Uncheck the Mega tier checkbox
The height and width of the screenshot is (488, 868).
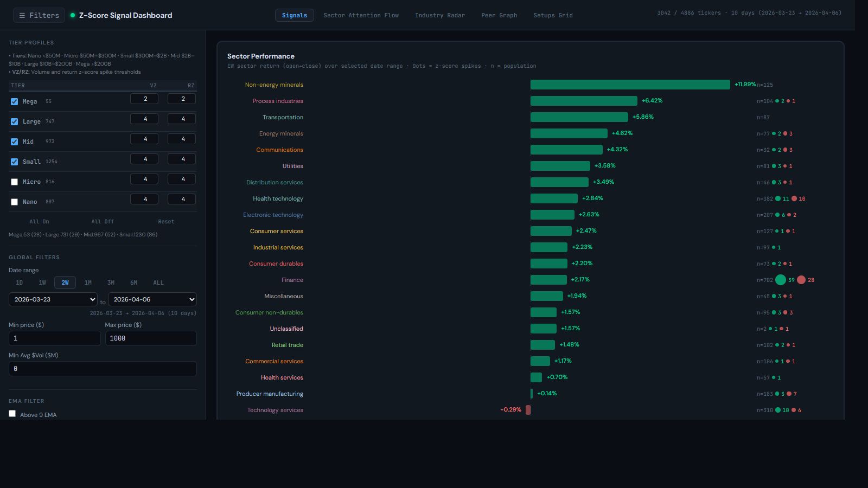(x=14, y=101)
